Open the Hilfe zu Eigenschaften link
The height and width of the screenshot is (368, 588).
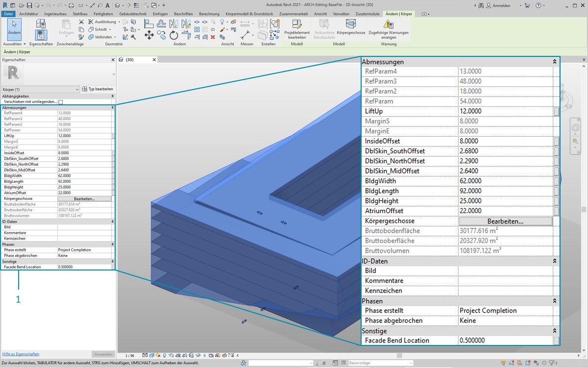(x=21, y=354)
